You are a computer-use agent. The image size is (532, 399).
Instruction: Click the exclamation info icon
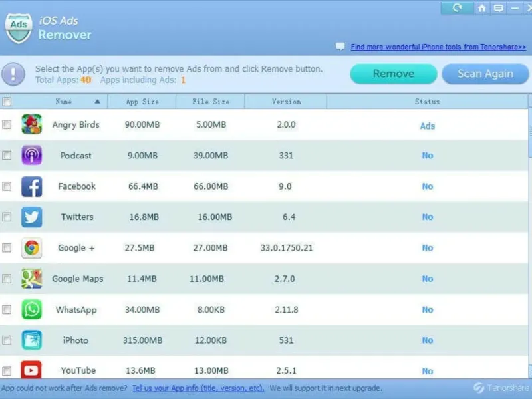13,74
